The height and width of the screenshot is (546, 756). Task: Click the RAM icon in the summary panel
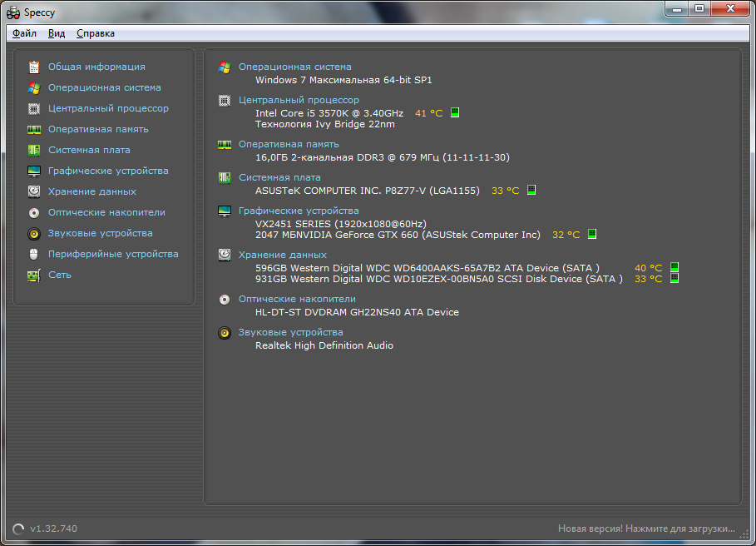(225, 144)
